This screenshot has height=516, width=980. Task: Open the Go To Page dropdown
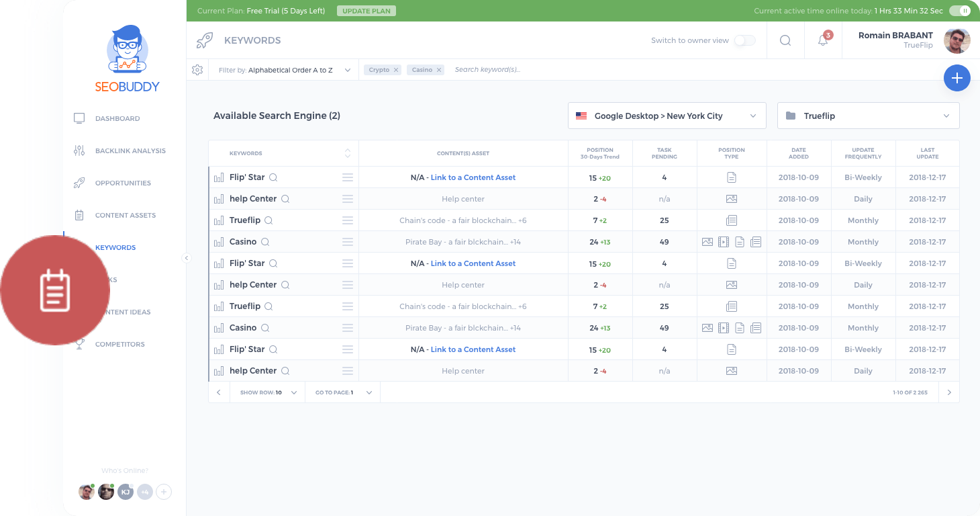point(343,392)
